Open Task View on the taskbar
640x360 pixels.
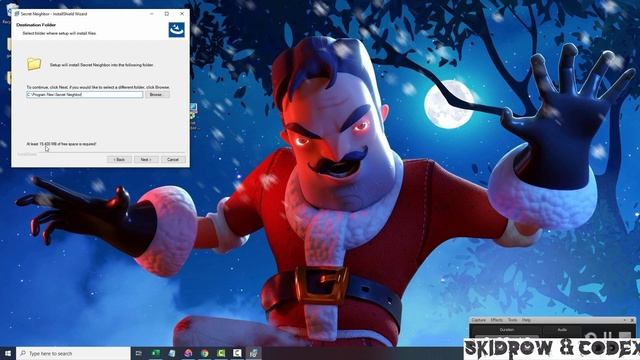(138, 353)
